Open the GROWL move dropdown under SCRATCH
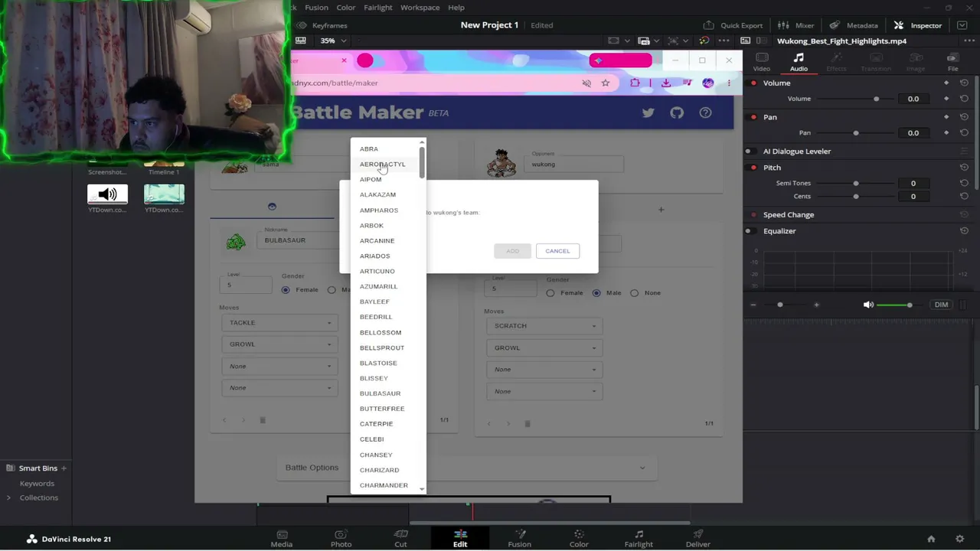The height and width of the screenshot is (551, 980). click(x=544, y=347)
